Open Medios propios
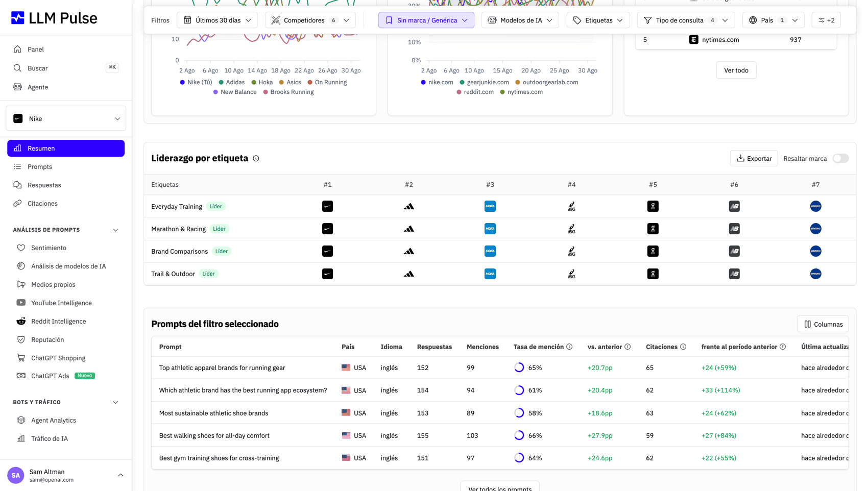Viewport: 868px width, 491px height. tap(66, 285)
